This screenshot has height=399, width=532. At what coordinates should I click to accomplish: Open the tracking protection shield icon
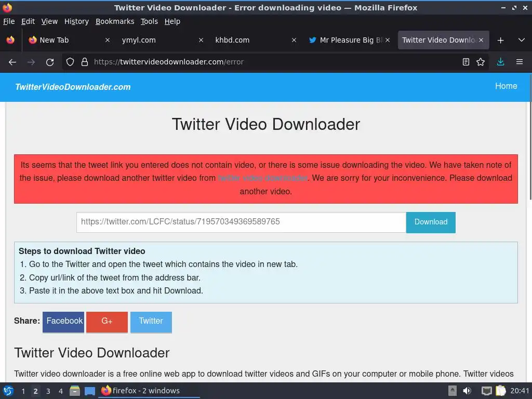point(70,62)
